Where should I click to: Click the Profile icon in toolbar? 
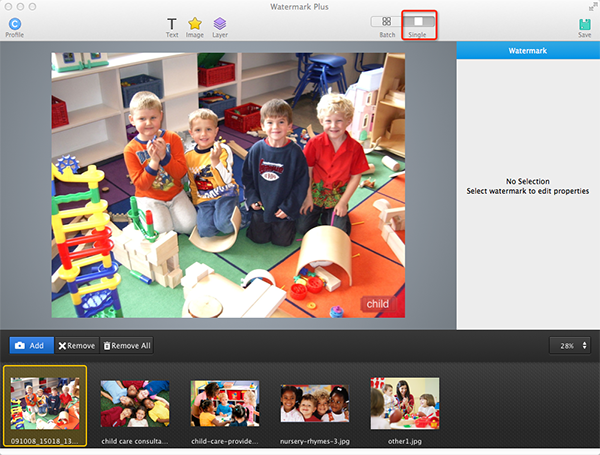point(14,23)
